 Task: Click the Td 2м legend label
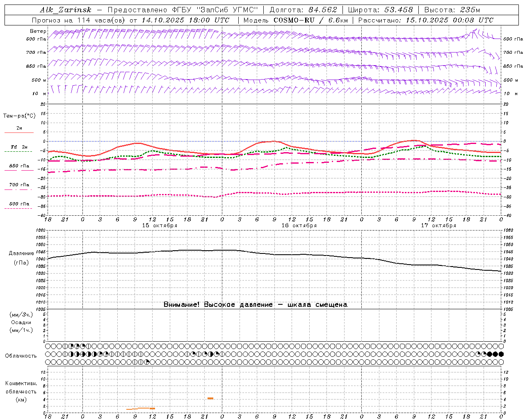(19, 147)
